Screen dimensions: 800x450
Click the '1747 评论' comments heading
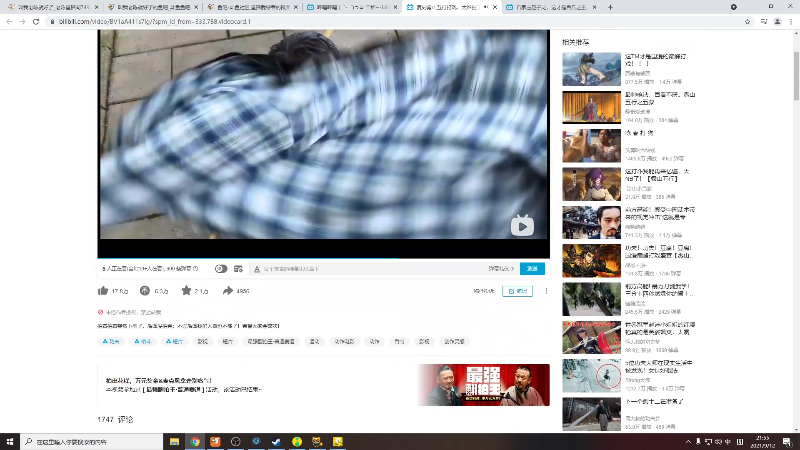(x=115, y=419)
